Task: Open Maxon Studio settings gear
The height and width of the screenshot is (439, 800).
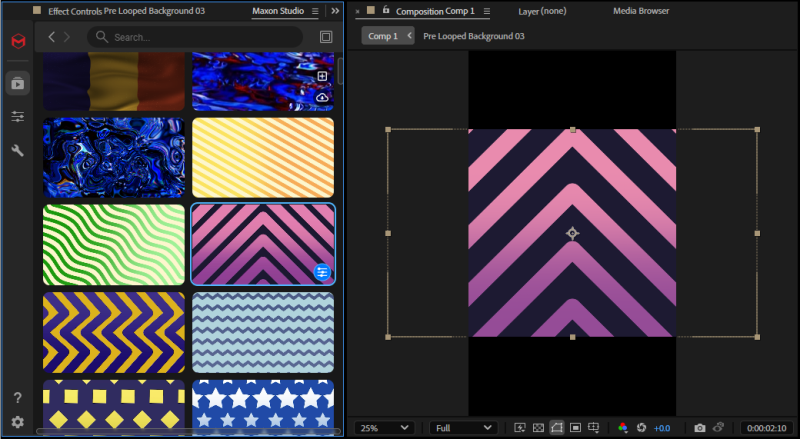Action: [17, 422]
